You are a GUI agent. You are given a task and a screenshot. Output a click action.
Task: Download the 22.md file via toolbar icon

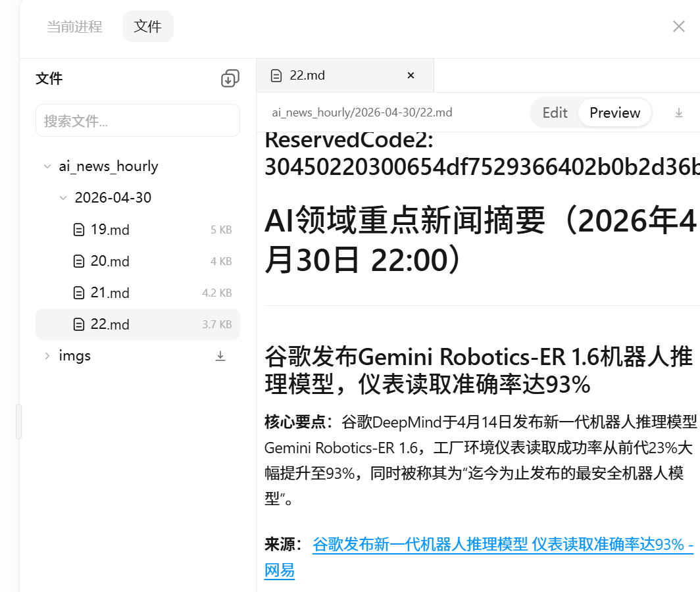[678, 113]
